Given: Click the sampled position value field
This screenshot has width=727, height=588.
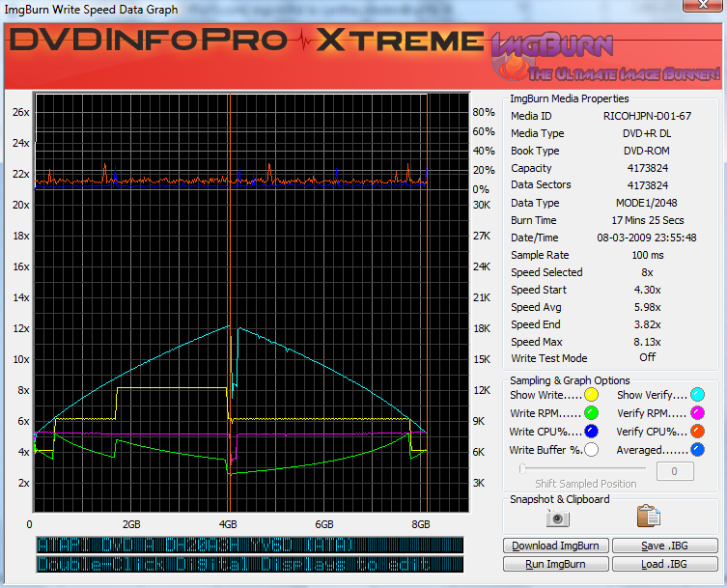Looking at the screenshot, I should click(x=676, y=471).
